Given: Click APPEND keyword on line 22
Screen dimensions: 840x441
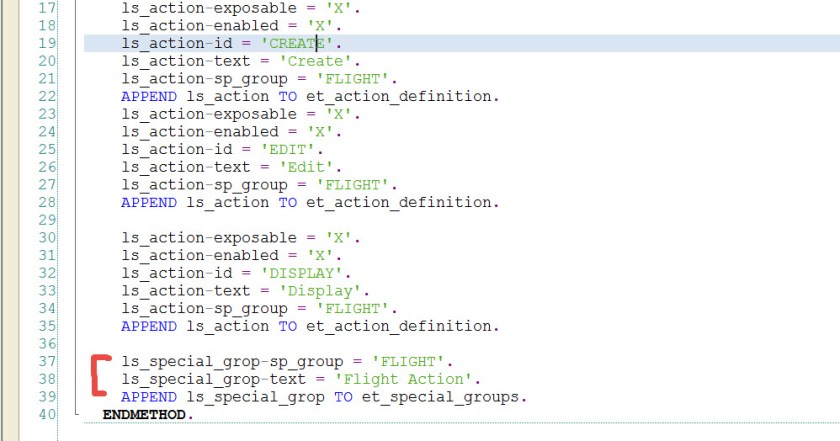Looking at the screenshot, I should (149, 96).
